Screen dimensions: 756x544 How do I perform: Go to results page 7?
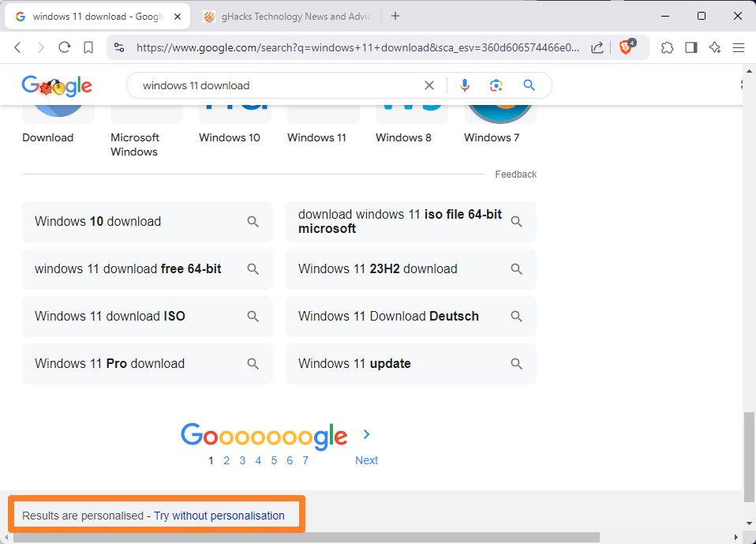305,460
